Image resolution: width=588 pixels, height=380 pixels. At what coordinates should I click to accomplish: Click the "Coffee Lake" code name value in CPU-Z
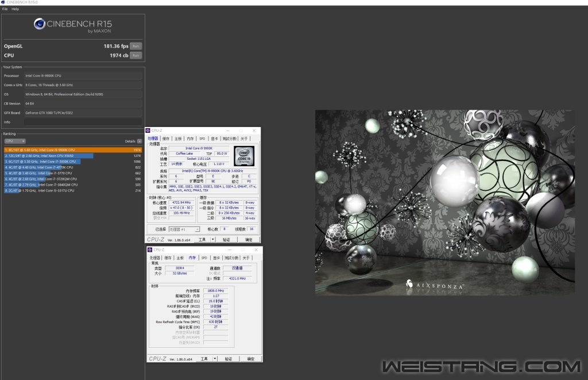click(184, 153)
